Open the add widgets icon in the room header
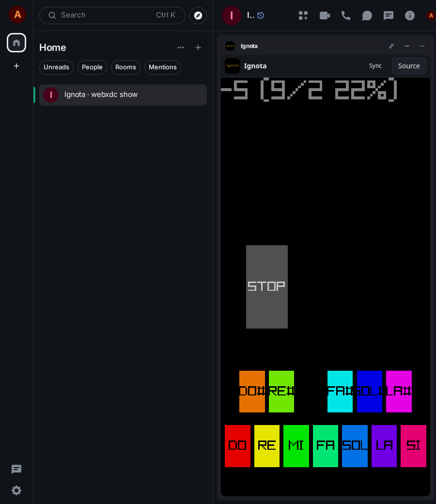 [303, 16]
